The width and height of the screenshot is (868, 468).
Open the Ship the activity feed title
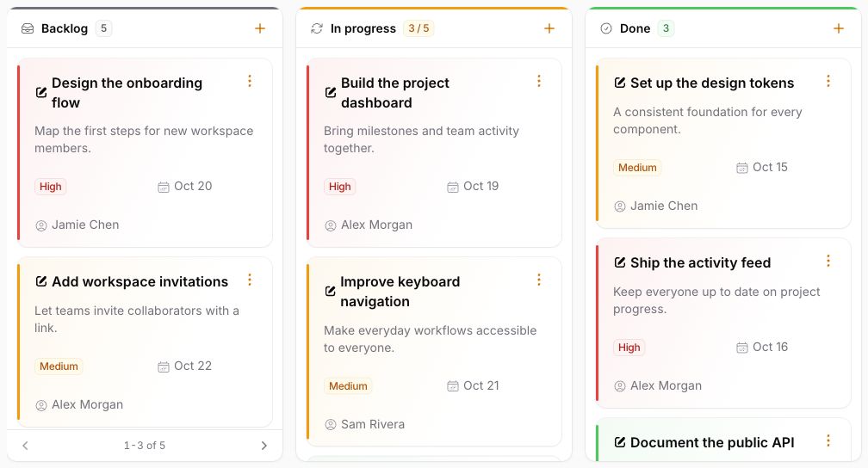click(701, 262)
